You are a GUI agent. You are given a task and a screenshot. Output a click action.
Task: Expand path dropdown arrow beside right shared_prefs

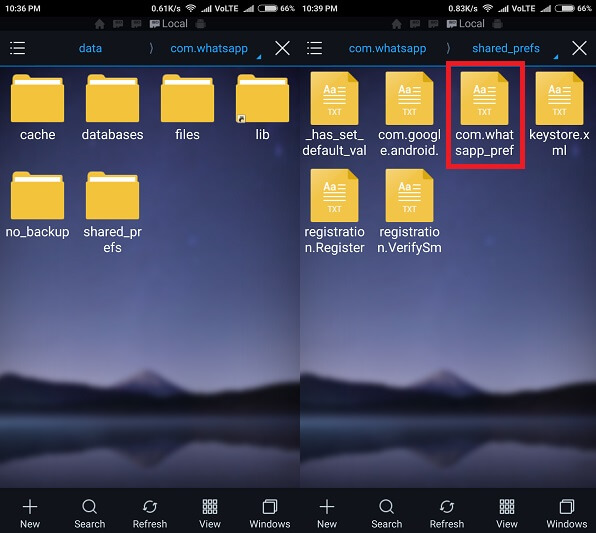pyautogui.click(x=556, y=57)
